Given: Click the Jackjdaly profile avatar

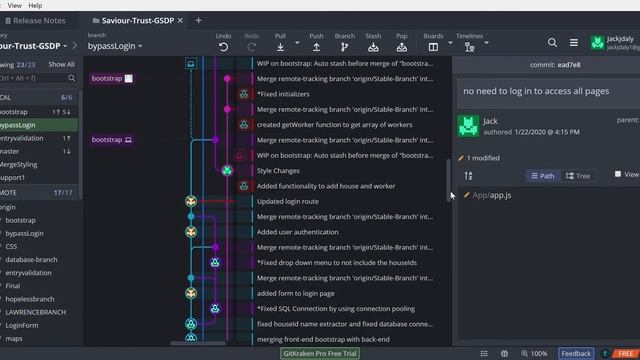Looking at the screenshot, I should pyautogui.click(x=598, y=42).
